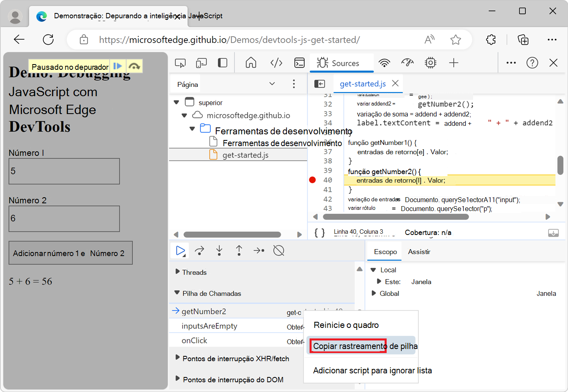Add page to favorites star icon
This screenshot has height=392, width=568.
(456, 39)
